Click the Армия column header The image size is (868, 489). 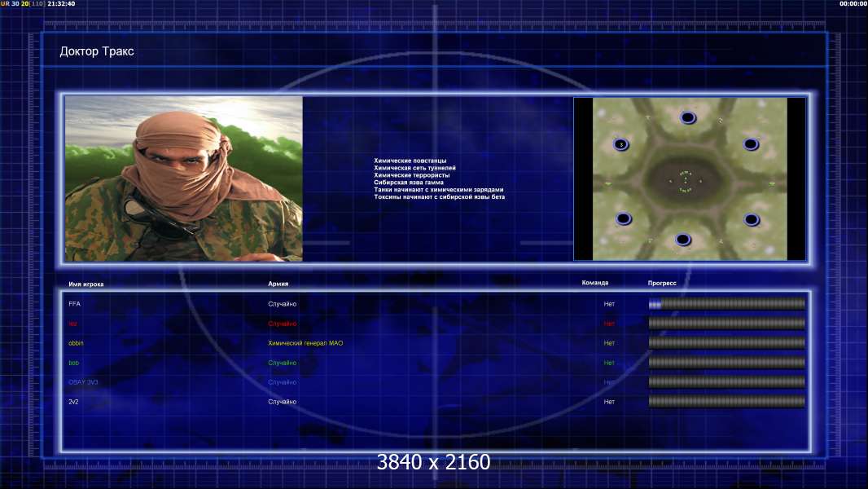coord(278,284)
